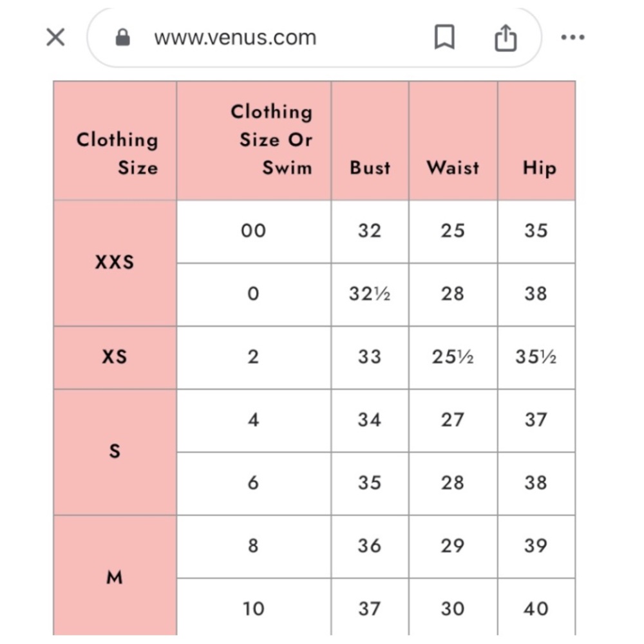Select the size 10 cell
The image size is (644, 644).
pos(254,607)
